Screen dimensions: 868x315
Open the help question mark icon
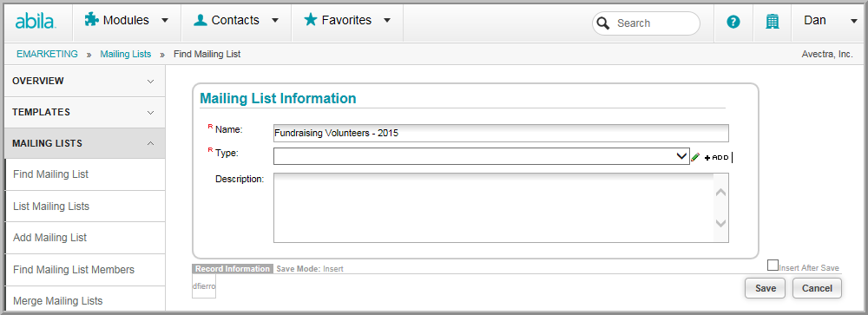(x=733, y=23)
